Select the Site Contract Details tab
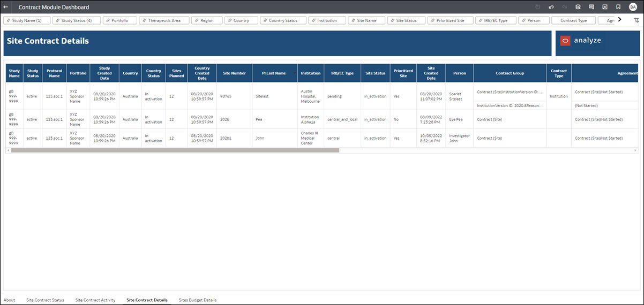Viewport: 644px width, 305px height. (147, 300)
